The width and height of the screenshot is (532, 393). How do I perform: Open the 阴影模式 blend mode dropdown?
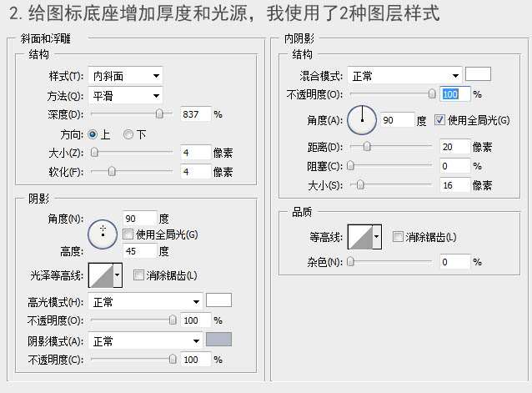click(145, 340)
